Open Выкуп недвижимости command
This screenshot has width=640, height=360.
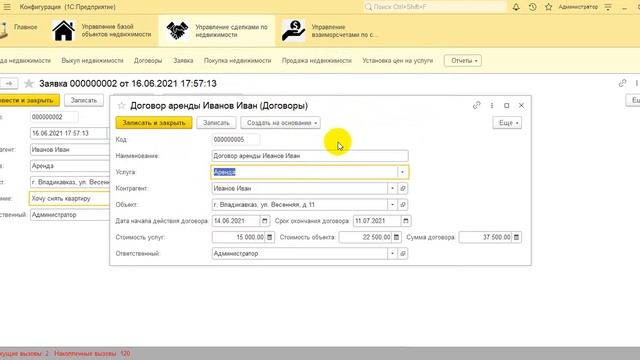(92, 60)
